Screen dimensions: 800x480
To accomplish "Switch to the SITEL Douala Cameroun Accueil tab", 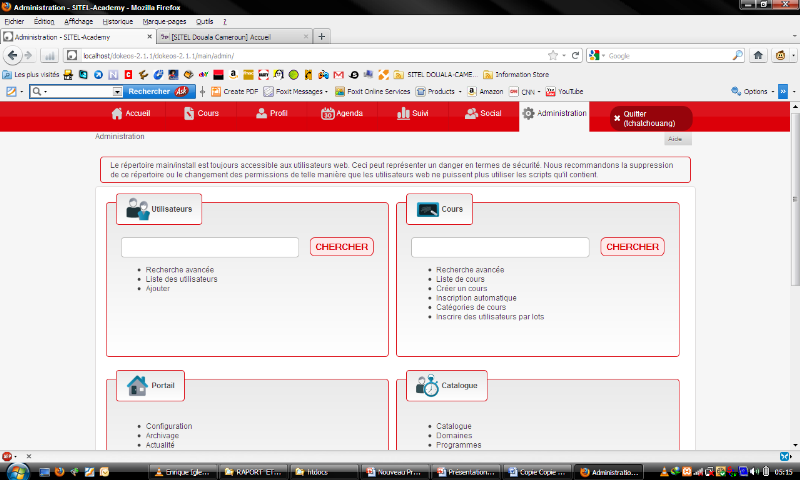I will pos(235,37).
